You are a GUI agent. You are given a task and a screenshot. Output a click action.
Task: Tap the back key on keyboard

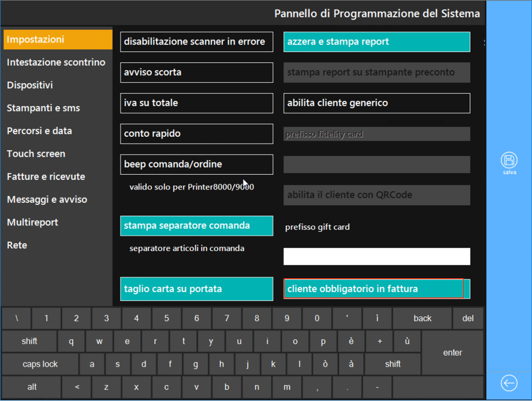tap(422, 318)
